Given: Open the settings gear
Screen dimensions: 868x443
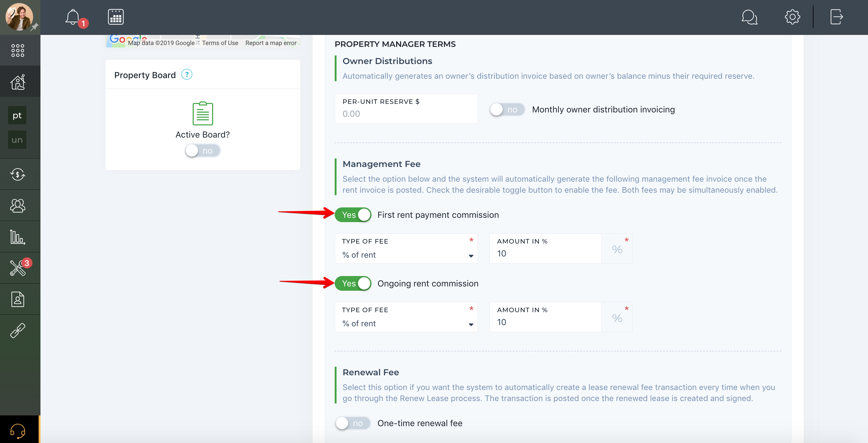Looking at the screenshot, I should pos(792,17).
